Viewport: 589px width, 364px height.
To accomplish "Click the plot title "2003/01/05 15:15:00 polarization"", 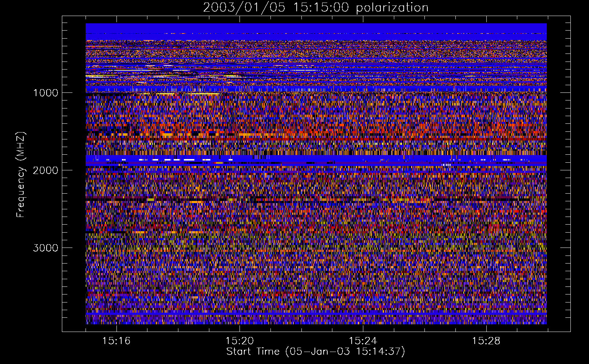I will pyautogui.click(x=316, y=8).
